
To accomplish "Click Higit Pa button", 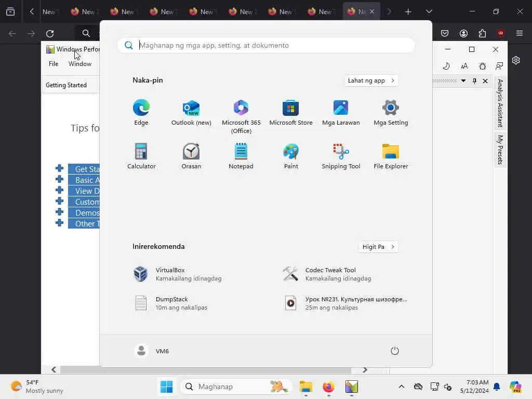I will 378,247.
